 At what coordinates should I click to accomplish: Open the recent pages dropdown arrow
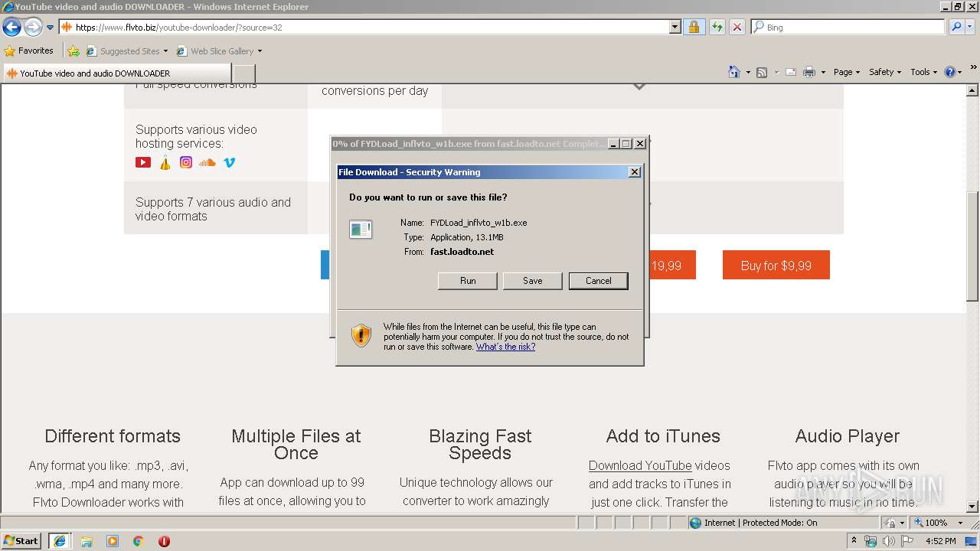pos(51,28)
